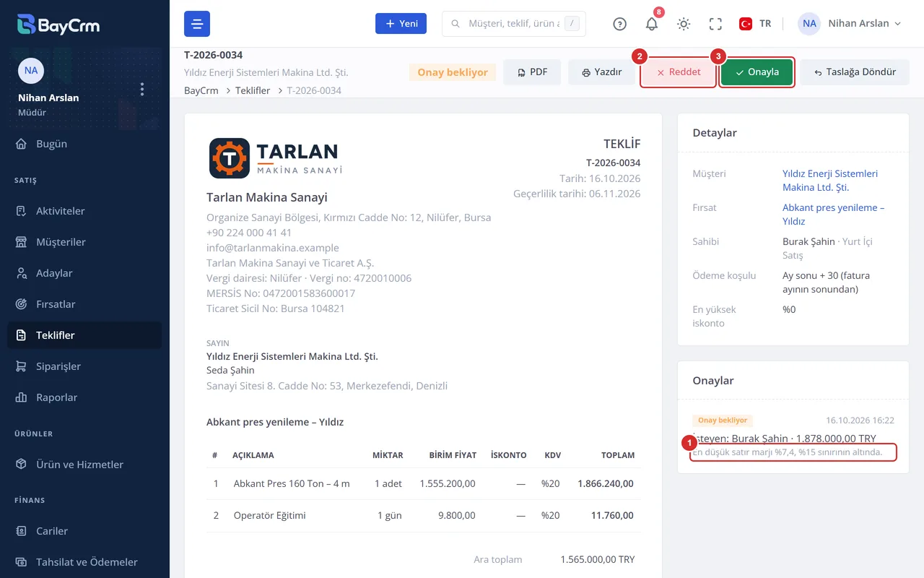This screenshot has width=924, height=578.
Task: Open Tahsilat ve Ödemeler in sidebar
Action: pyautogui.click(x=84, y=562)
